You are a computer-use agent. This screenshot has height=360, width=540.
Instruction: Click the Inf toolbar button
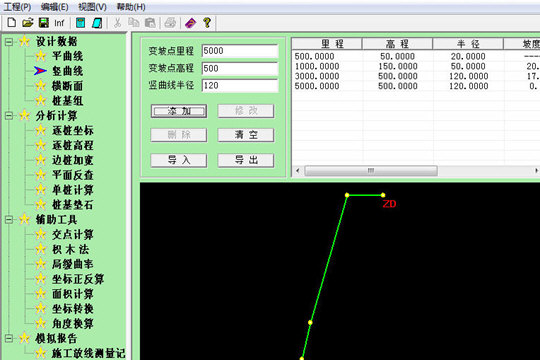pos(59,23)
